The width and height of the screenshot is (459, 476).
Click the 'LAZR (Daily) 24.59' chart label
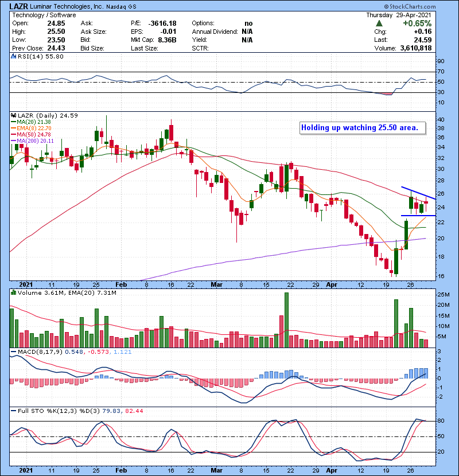[48, 115]
